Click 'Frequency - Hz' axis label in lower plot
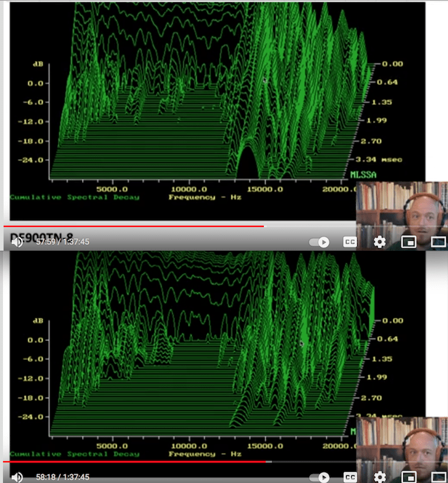Screen dimensions: 448x483 tap(205, 454)
